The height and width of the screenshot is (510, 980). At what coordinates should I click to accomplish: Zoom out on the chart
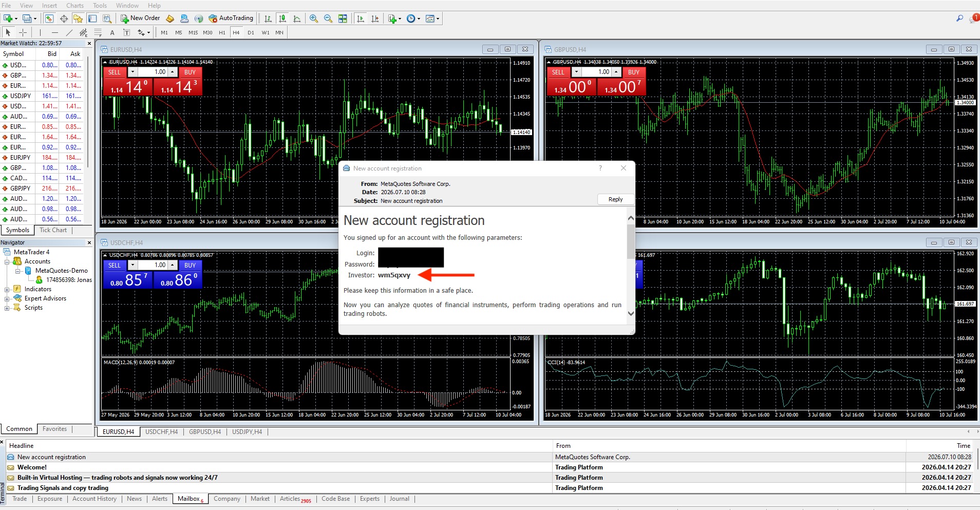click(328, 18)
